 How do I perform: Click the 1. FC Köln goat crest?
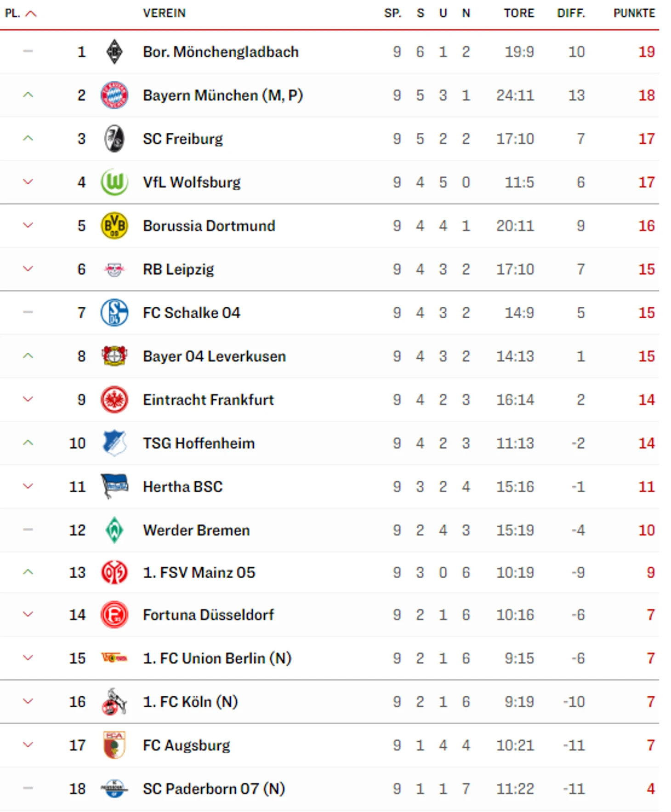click(x=114, y=701)
